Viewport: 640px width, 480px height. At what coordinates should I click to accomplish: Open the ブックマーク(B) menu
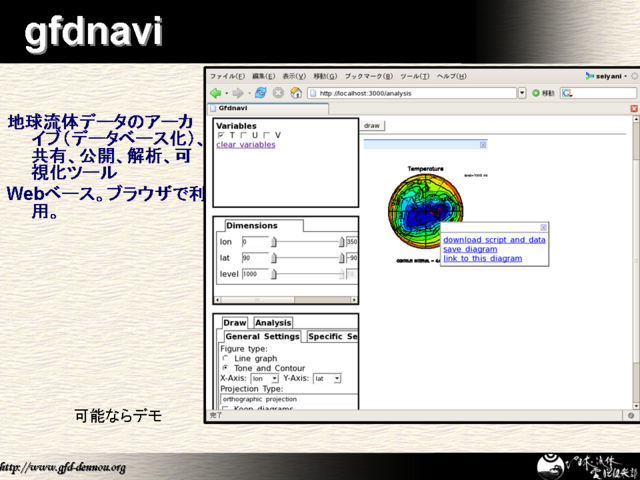click(369, 76)
